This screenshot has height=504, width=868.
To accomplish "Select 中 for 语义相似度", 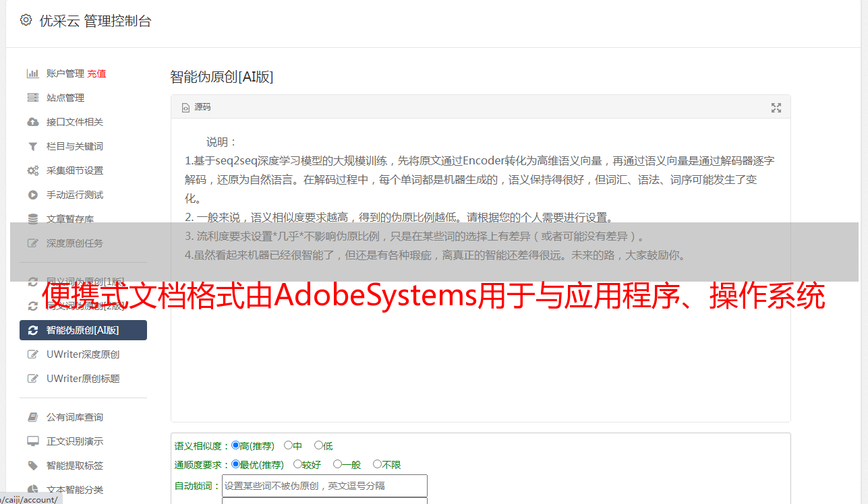I will pos(288,445).
